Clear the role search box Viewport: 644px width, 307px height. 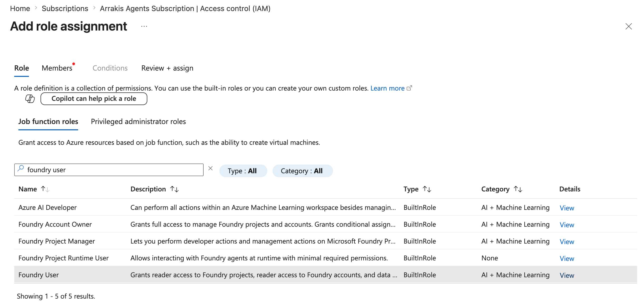[x=210, y=168]
